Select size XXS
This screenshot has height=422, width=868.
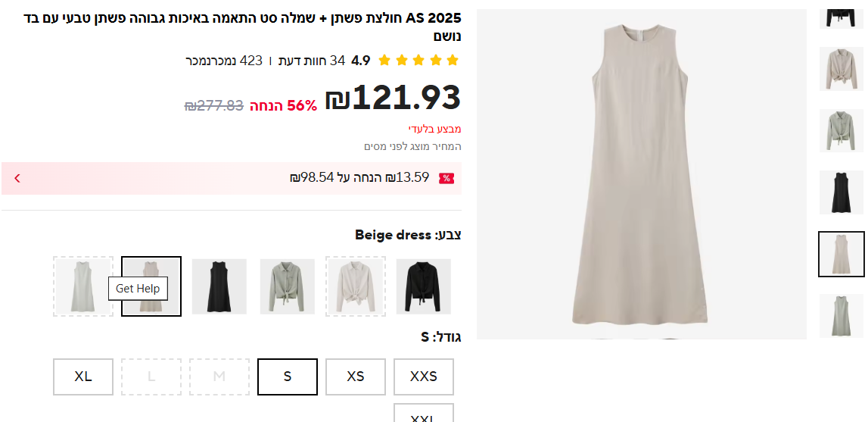click(x=424, y=377)
